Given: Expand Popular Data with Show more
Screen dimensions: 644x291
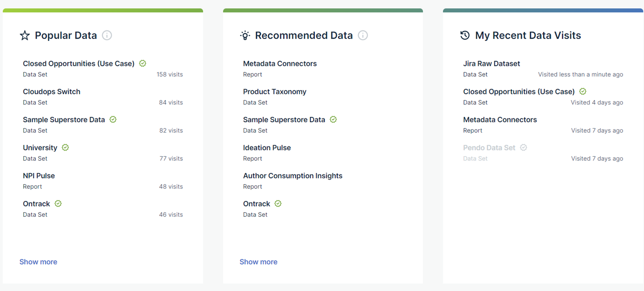Looking at the screenshot, I should [x=38, y=262].
